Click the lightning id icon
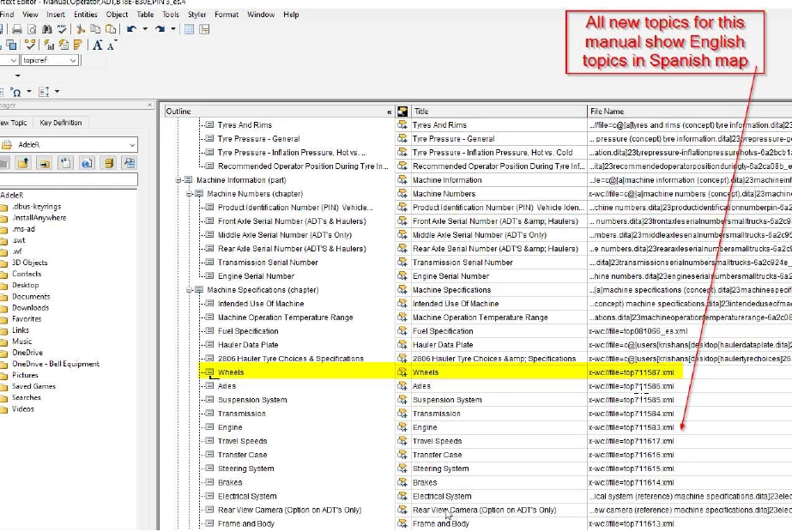This screenshot has height=532, width=792. [49, 45]
